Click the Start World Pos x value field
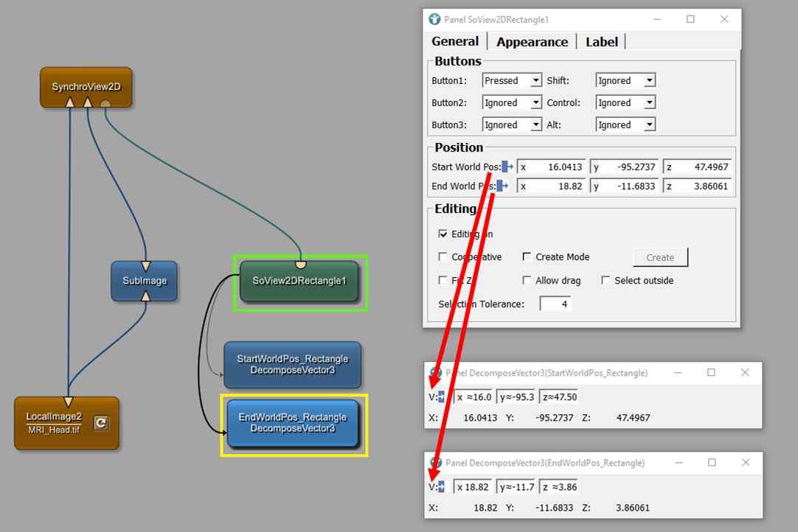Image resolution: width=798 pixels, height=532 pixels. tap(552, 167)
